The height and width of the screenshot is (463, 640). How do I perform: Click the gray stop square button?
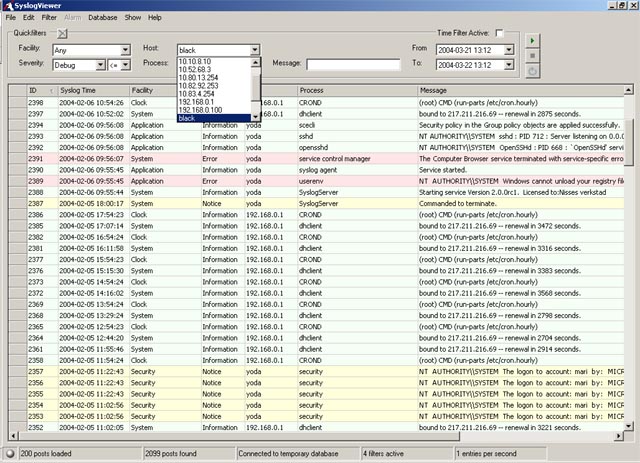coord(532,56)
